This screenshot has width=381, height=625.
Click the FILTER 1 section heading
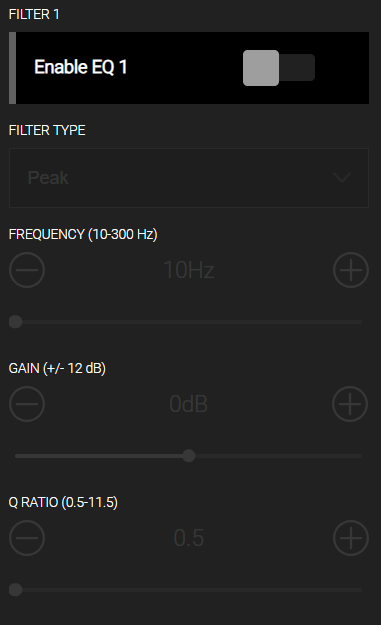[34, 14]
